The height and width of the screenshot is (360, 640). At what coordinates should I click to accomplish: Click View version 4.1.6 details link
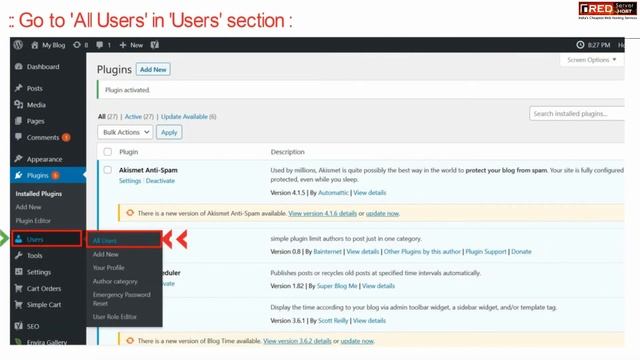(x=322, y=213)
